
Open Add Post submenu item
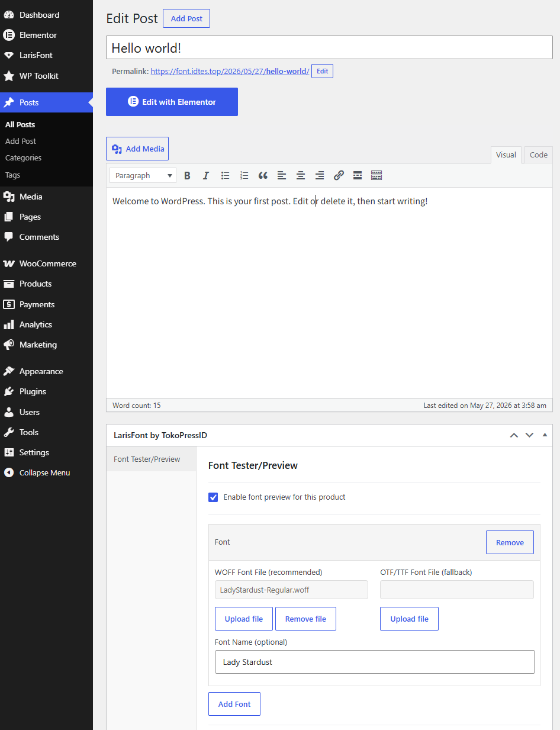(21, 141)
